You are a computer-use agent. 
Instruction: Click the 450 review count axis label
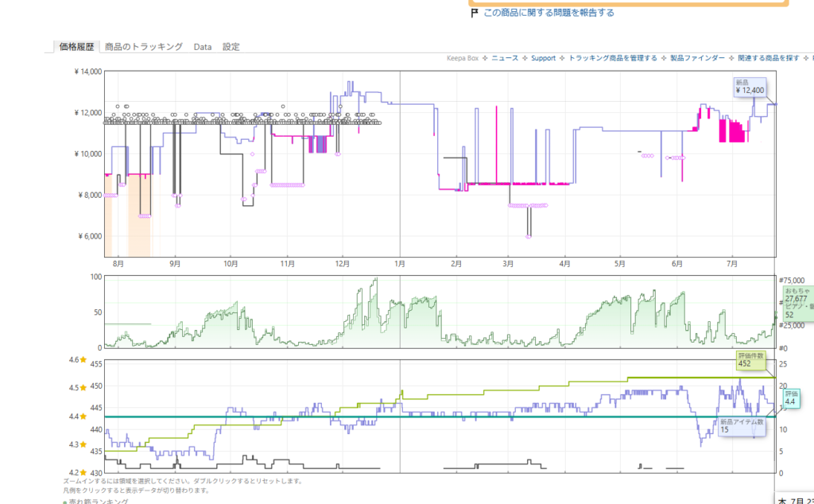click(x=96, y=386)
